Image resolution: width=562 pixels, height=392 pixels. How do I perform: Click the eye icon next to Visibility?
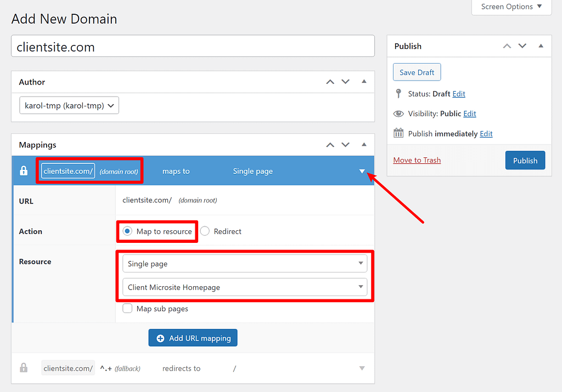[x=398, y=113]
